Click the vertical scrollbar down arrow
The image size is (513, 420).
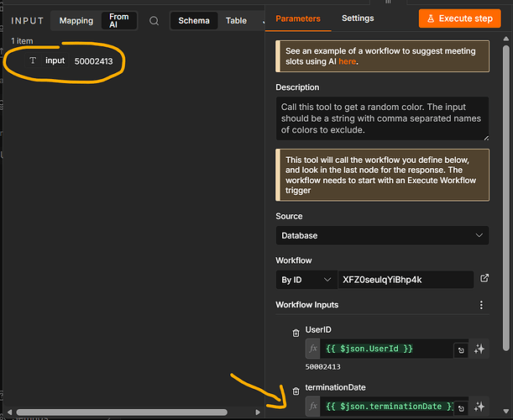pyautogui.click(x=505, y=411)
